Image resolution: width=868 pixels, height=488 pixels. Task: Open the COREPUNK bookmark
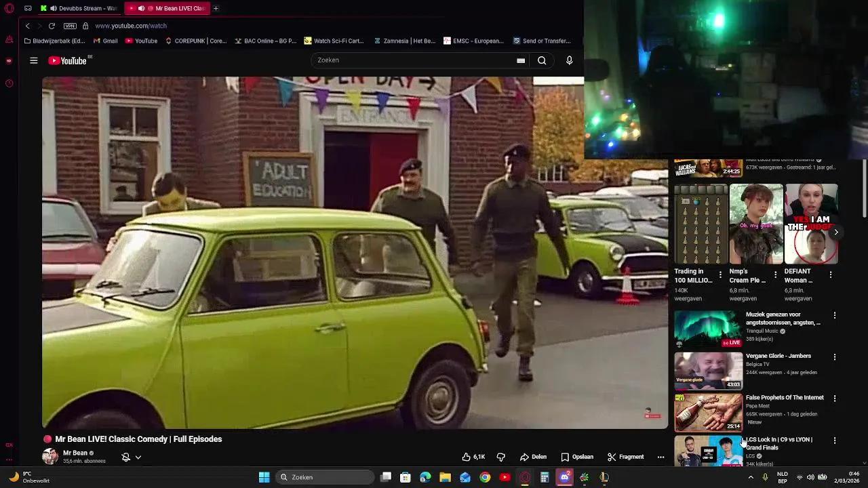(x=195, y=41)
